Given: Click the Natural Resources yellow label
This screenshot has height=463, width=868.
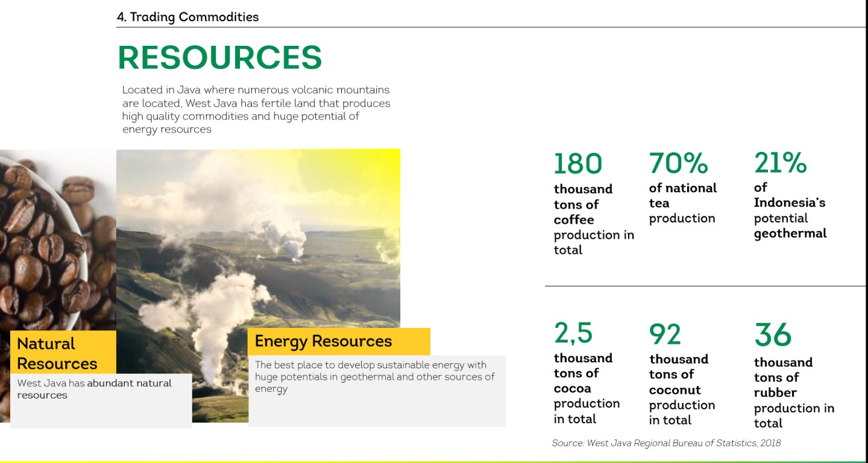Looking at the screenshot, I should [x=63, y=353].
